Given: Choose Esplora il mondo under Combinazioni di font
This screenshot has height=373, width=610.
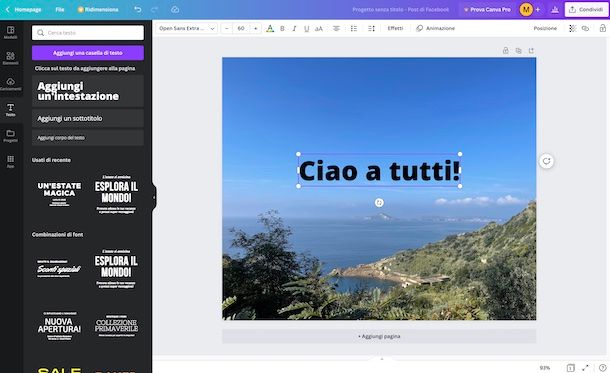Looking at the screenshot, I should pos(116,268).
